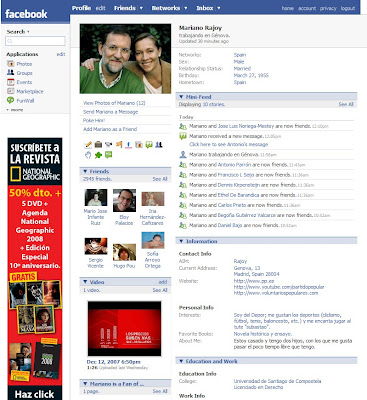Collapse the Mini-Feed section triangle

(181, 97)
